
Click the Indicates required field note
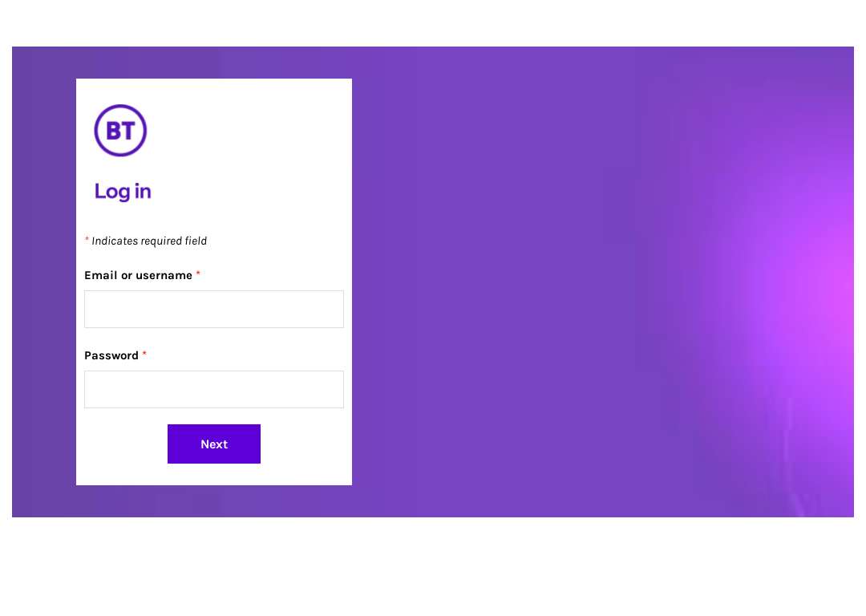click(149, 241)
